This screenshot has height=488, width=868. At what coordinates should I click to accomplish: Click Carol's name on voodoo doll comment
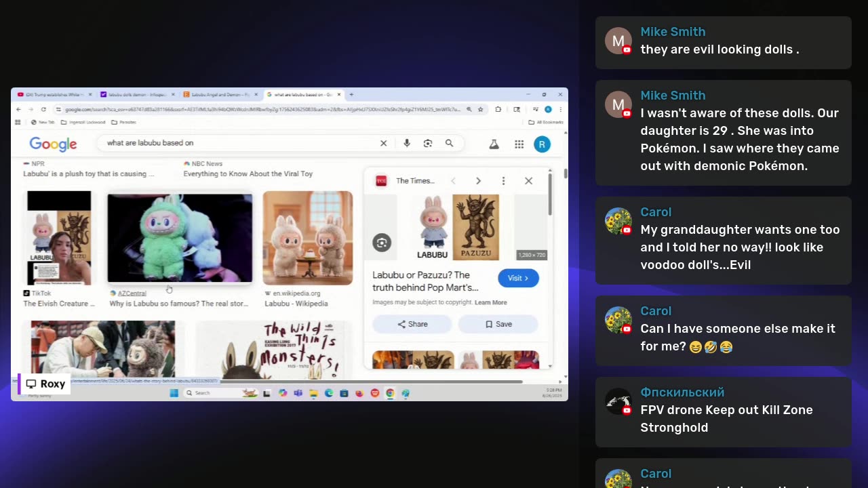pos(656,212)
